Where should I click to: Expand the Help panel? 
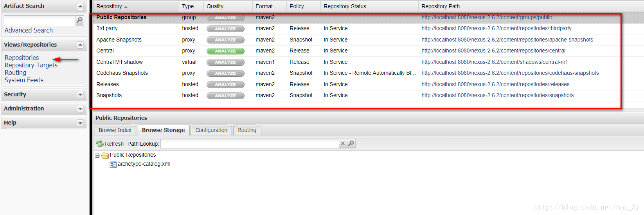[80, 123]
